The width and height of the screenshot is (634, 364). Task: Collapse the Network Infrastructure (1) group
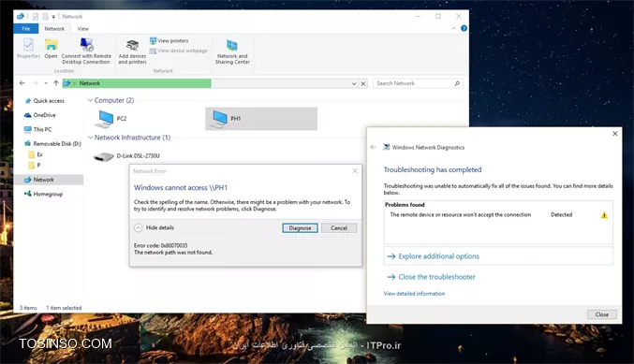click(x=90, y=138)
